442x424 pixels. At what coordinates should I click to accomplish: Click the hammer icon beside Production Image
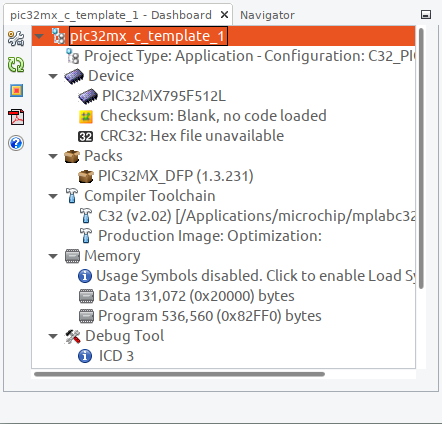[x=86, y=236]
